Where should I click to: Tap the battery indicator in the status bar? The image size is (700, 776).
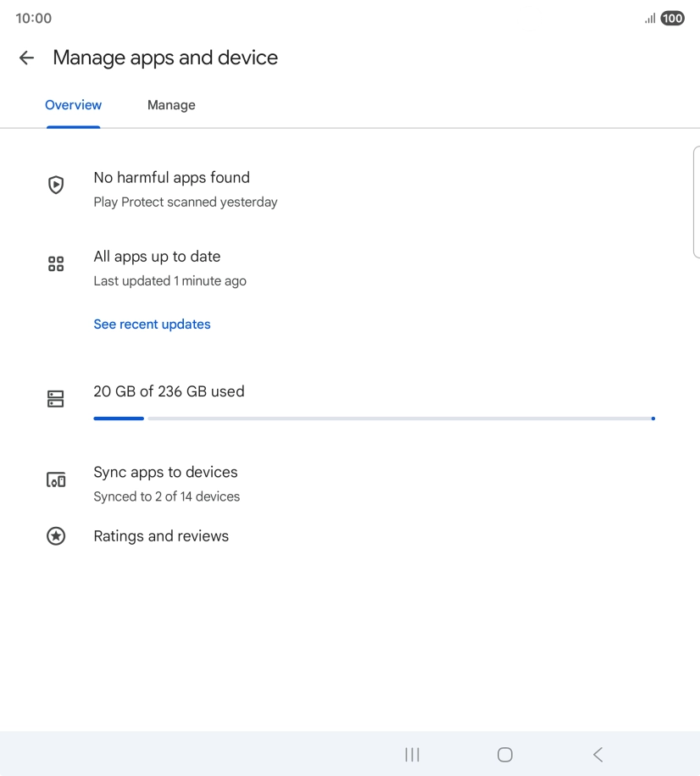pyautogui.click(x=672, y=19)
